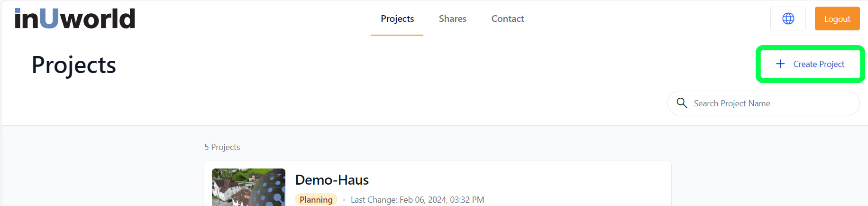Click the 5 Projects count label
This screenshot has height=206, width=868.
pos(222,147)
